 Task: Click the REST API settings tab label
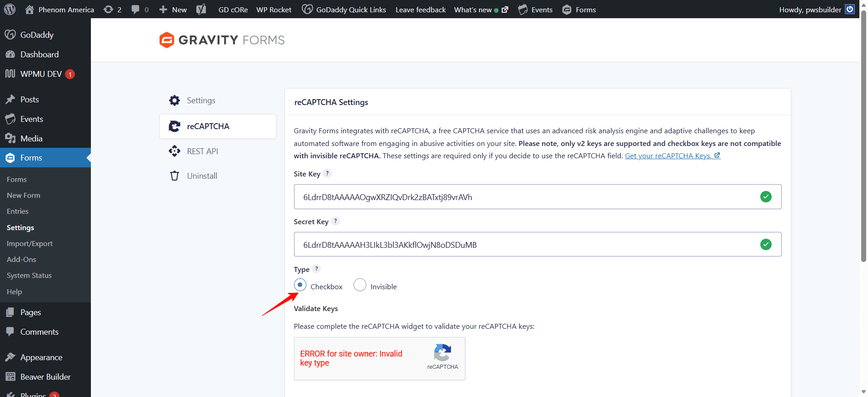click(x=203, y=151)
